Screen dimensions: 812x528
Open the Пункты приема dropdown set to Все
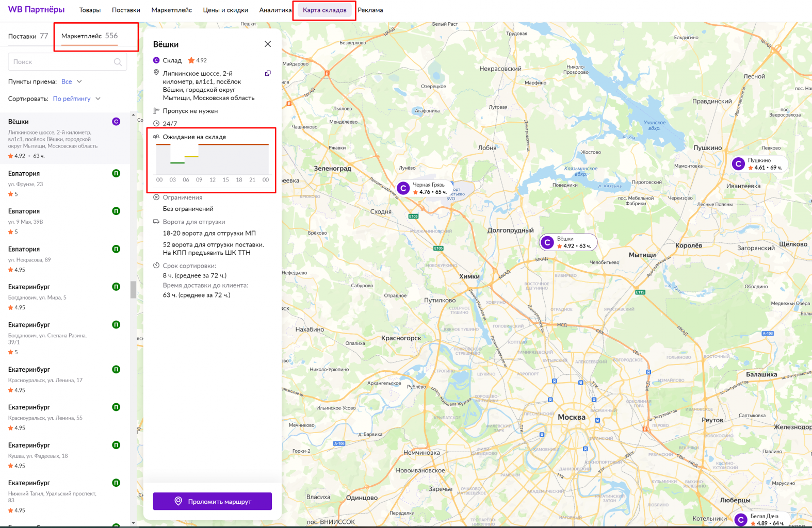point(72,81)
